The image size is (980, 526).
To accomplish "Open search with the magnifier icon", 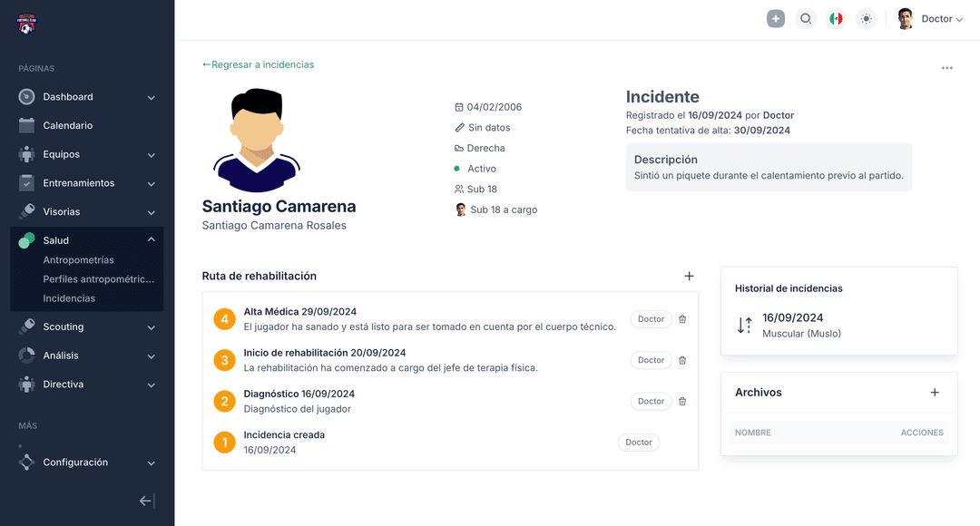I will point(806,18).
